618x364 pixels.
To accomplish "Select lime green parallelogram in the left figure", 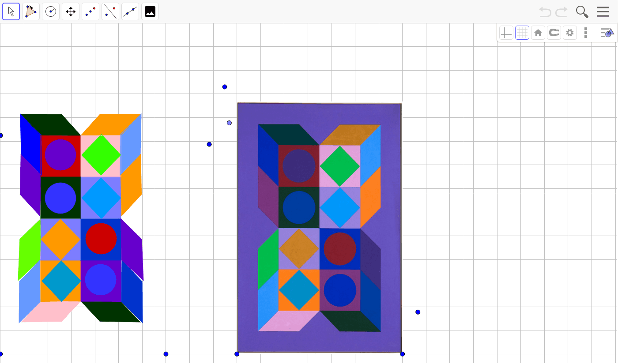I will [29, 250].
